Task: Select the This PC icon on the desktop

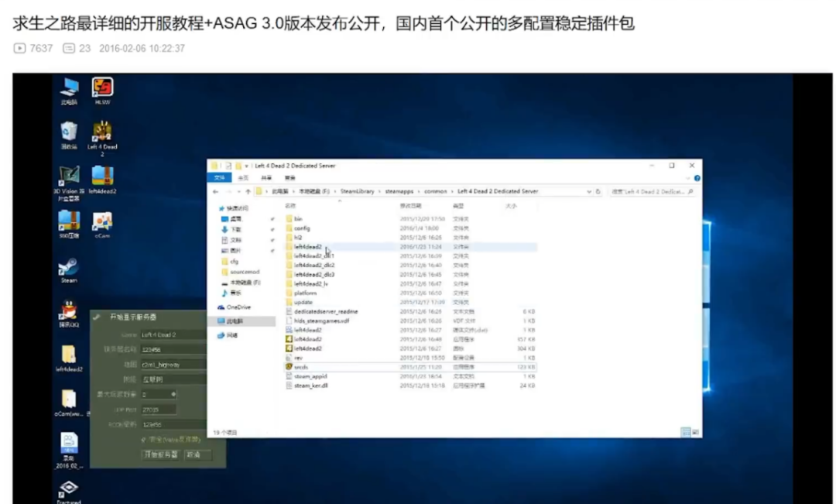Action: point(69,91)
